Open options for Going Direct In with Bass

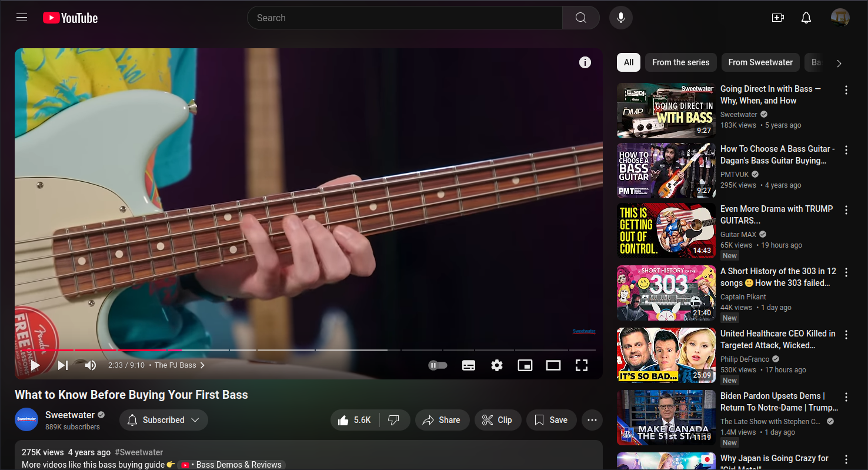(846, 90)
